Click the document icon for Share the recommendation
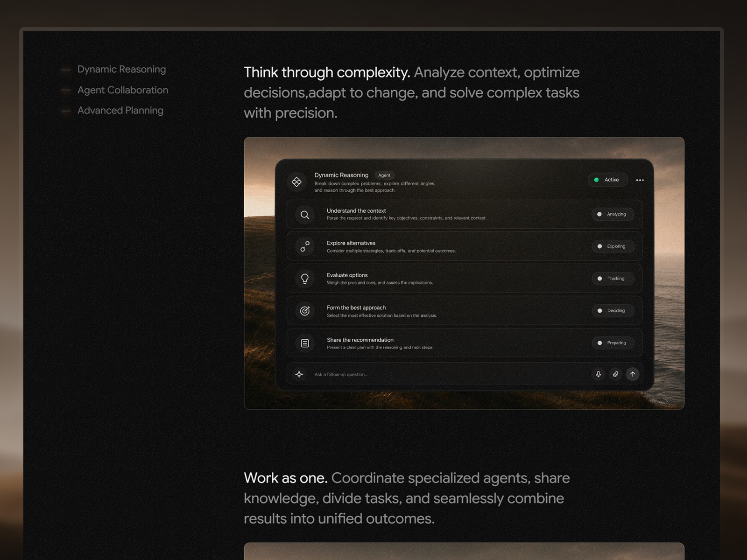Screen dimensions: 747x560 [305, 343]
